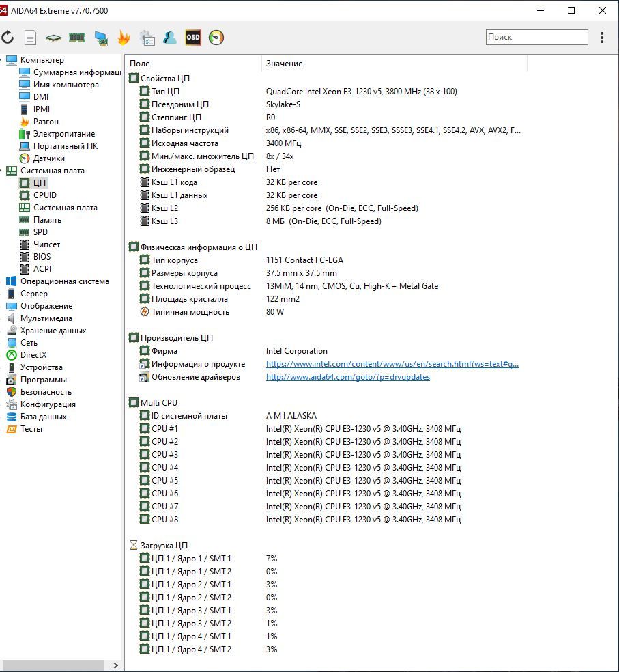
Task: Select Датчики in the sidebar tree
Action: 49,158
